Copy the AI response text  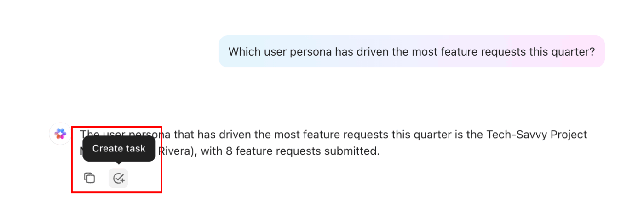(x=89, y=178)
